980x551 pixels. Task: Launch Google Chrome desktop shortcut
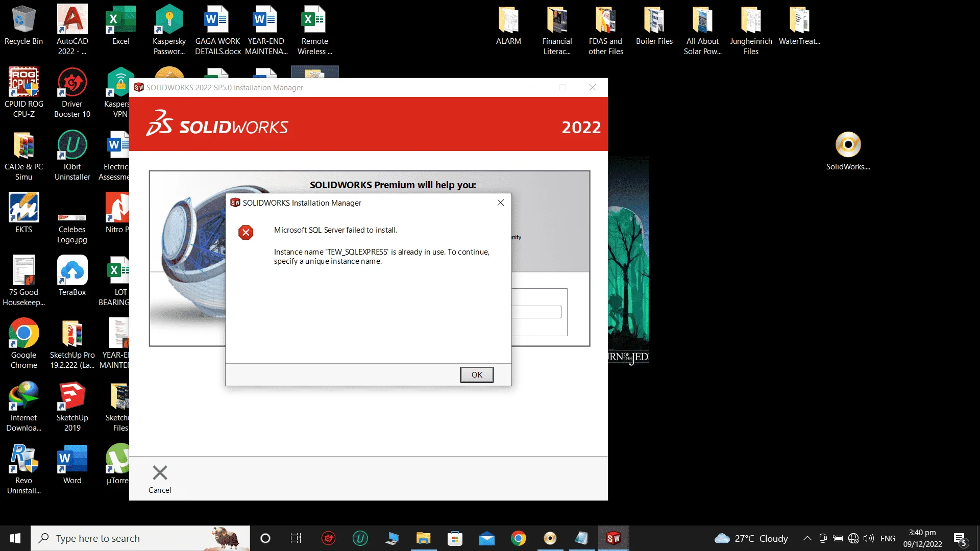tap(23, 344)
